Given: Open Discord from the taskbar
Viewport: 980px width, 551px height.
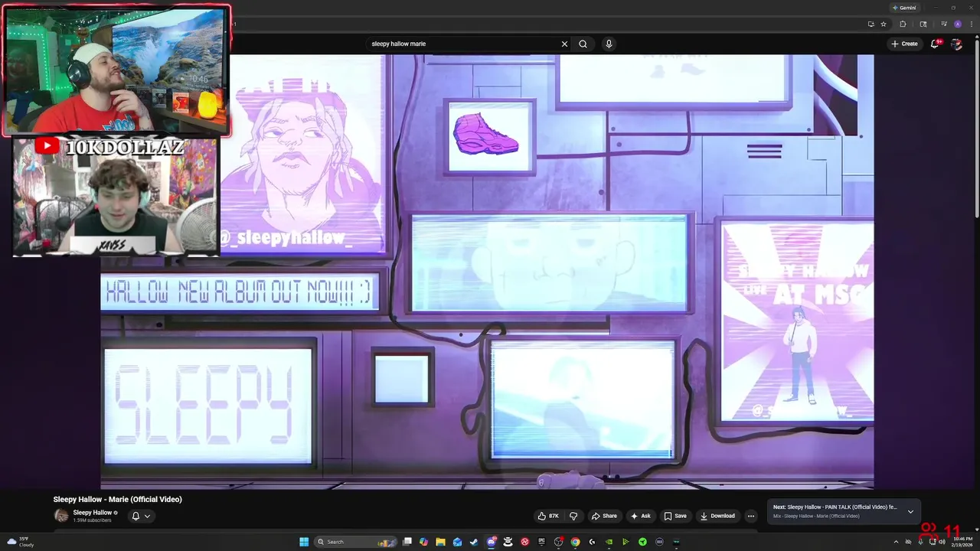Looking at the screenshot, I should pos(492,542).
